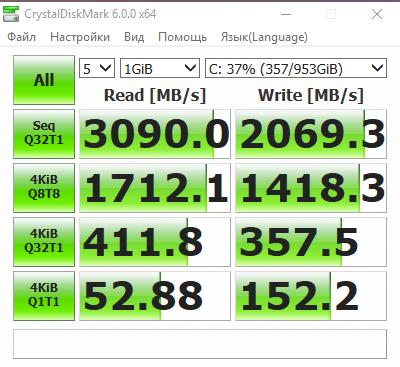Open the drive selector showing C: 37%
The image size is (400, 367).
[x=296, y=68]
